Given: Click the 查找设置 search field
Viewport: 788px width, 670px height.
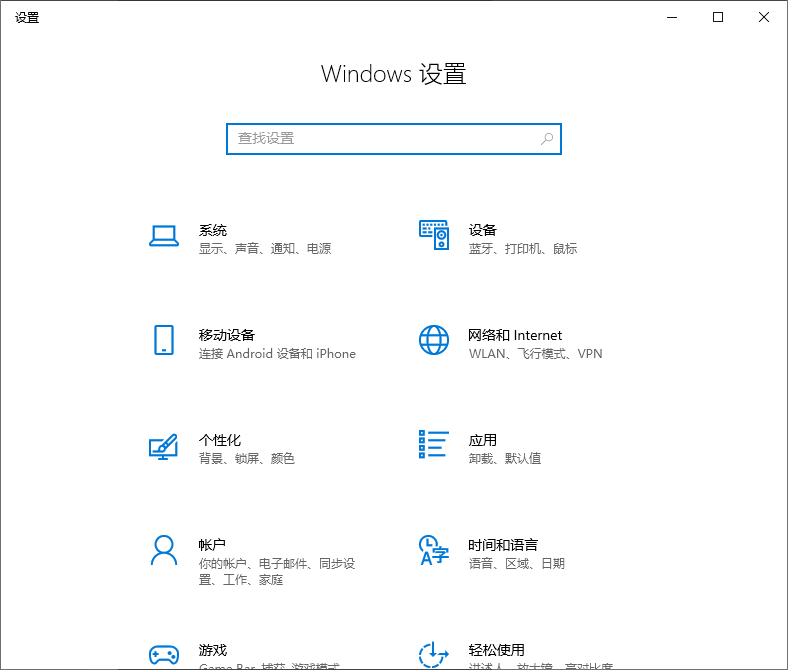Looking at the screenshot, I should pyautogui.click(x=394, y=139).
